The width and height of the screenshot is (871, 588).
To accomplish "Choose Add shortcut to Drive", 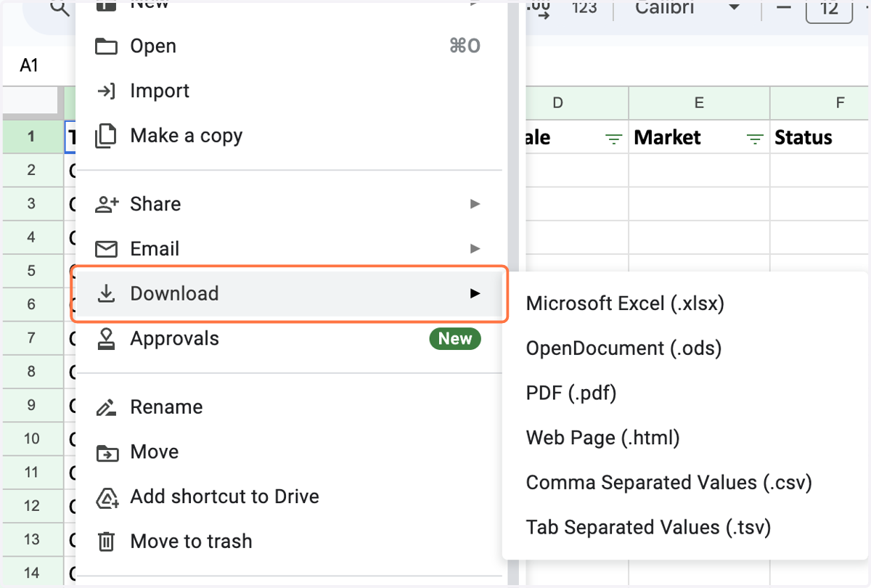I will [x=289, y=497].
